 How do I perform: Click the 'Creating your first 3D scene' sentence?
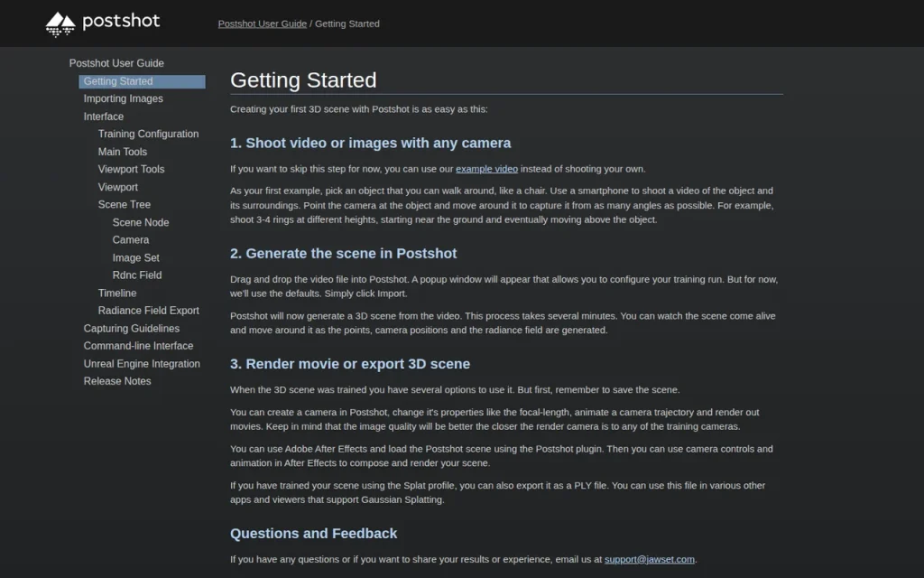pyautogui.click(x=359, y=109)
